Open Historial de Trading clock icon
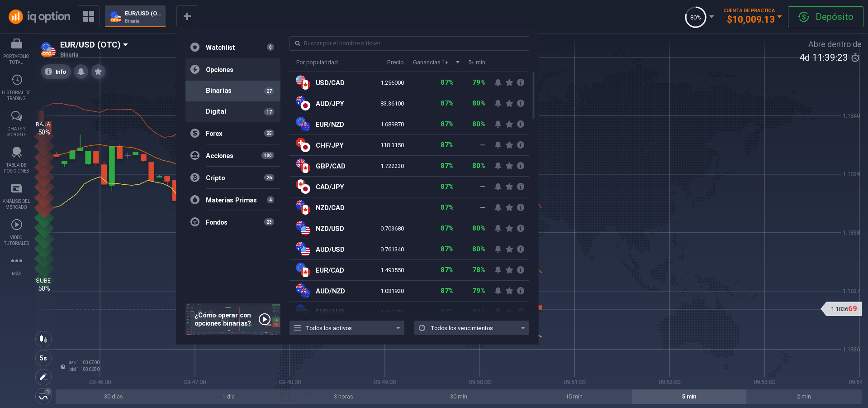 coord(17,80)
